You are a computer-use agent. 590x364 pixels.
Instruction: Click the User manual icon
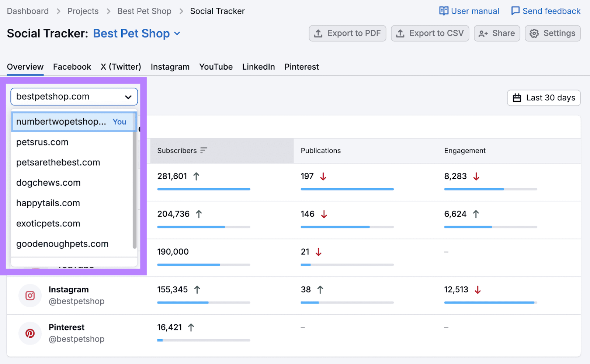click(444, 11)
